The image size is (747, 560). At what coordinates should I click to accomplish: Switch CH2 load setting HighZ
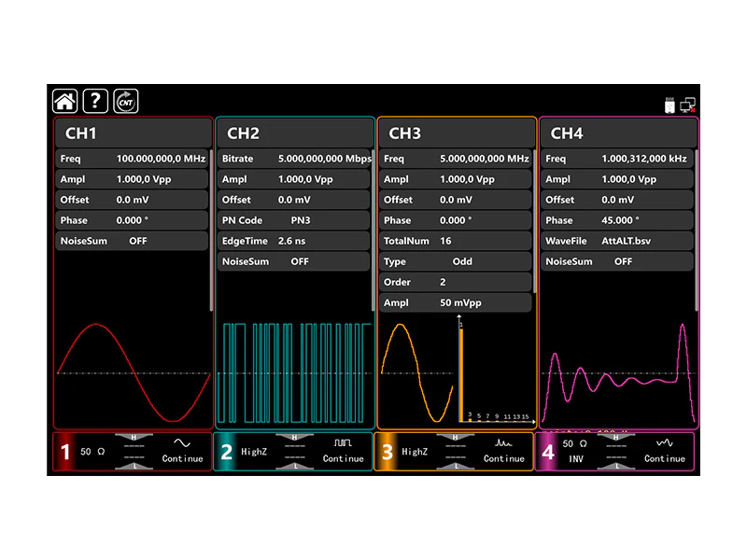(254, 452)
